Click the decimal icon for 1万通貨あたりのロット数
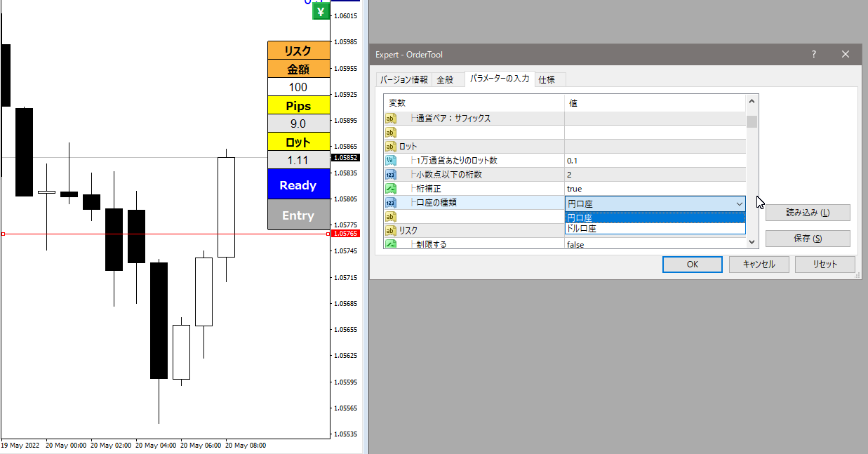 click(x=391, y=161)
